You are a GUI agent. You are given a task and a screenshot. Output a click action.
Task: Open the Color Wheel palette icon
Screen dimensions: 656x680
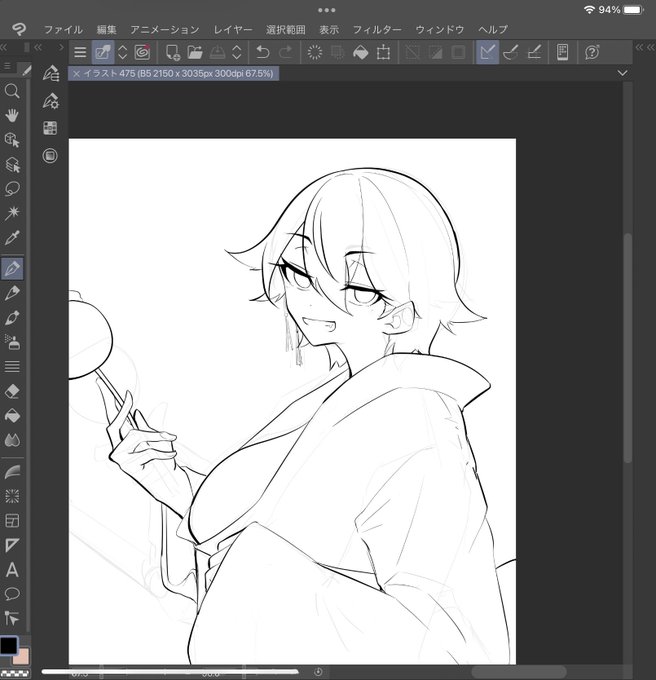point(50,156)
